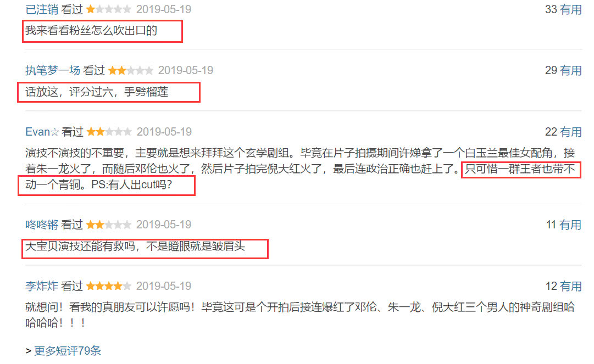Open 更多短评79条 link

coord(68,351)
